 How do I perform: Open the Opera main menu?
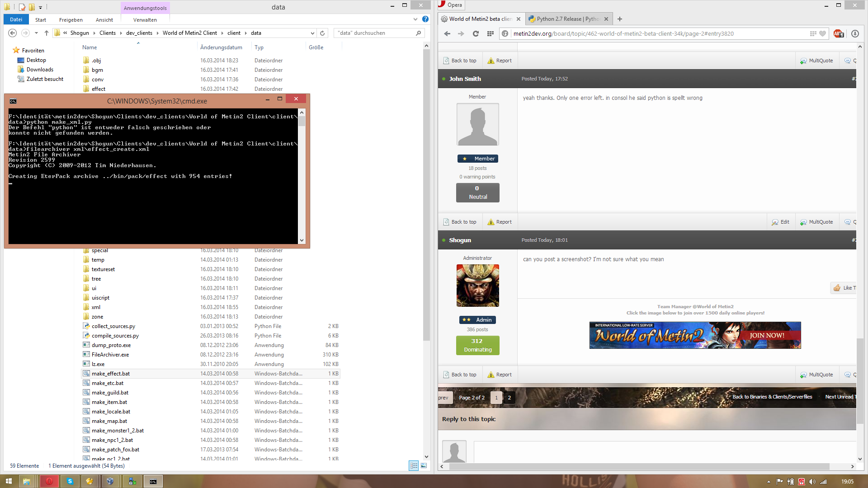tap(451, 5)
